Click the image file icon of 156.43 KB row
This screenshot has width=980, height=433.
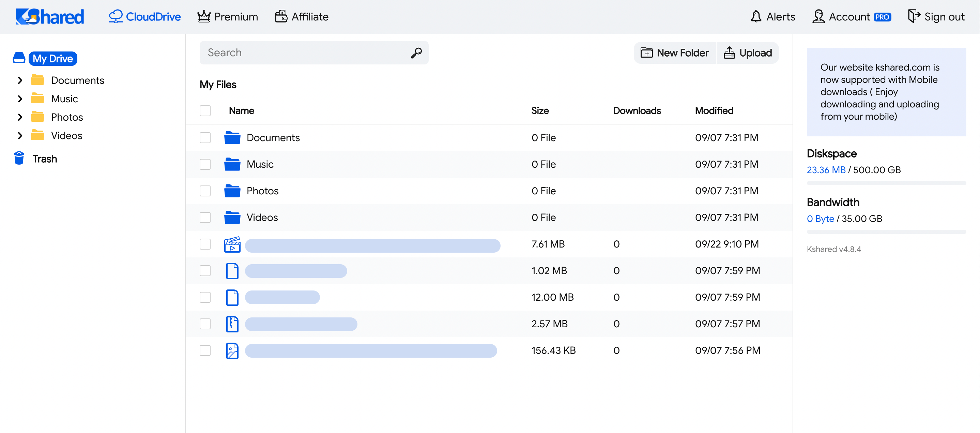coord(232,351)
